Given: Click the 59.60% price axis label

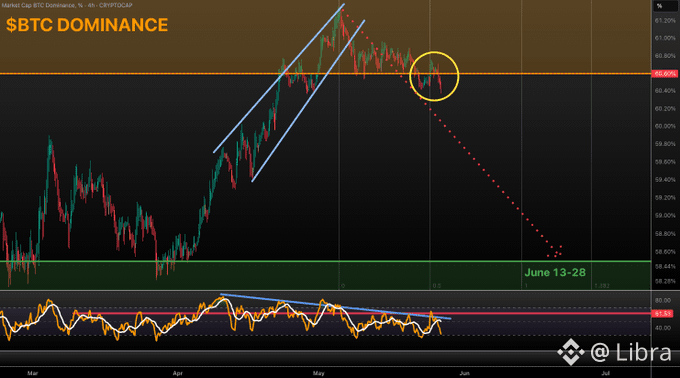Looking at the screenshot, I should pos(665,162).
